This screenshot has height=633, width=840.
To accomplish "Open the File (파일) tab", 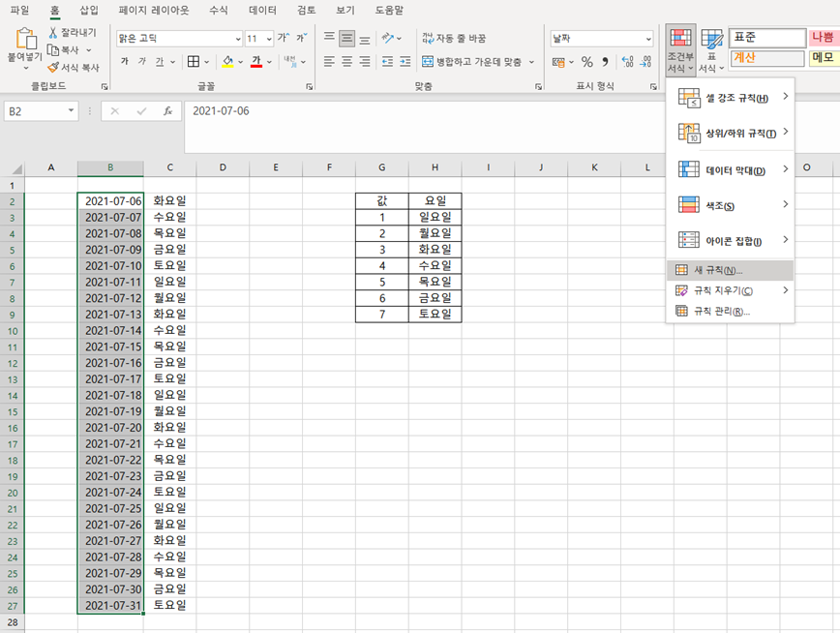I will click(19, 11).
